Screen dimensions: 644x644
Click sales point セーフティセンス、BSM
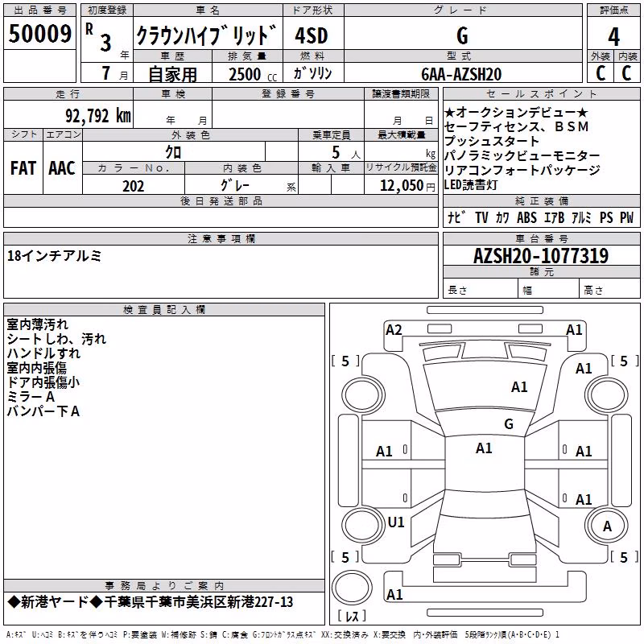[x=516, y=127]
